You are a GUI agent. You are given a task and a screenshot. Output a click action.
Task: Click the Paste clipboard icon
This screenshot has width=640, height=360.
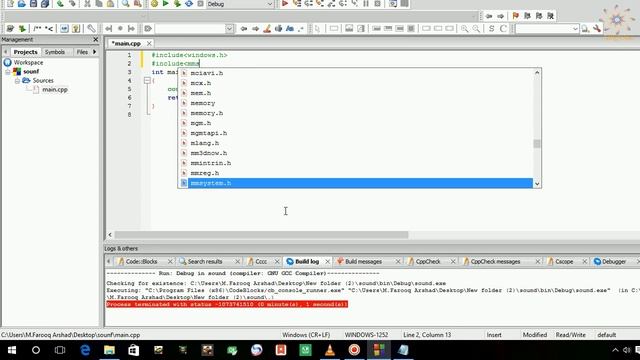coord(111,4)
